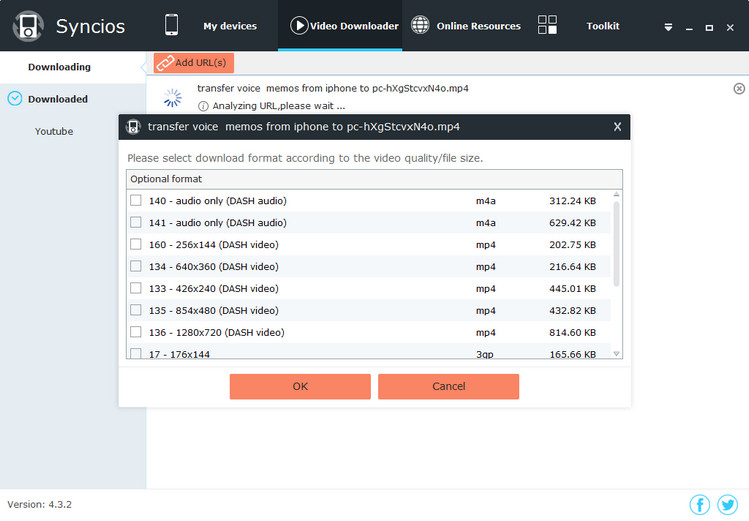Click the Syncios logo icon
Screen dimensions: 749x521
28,26
